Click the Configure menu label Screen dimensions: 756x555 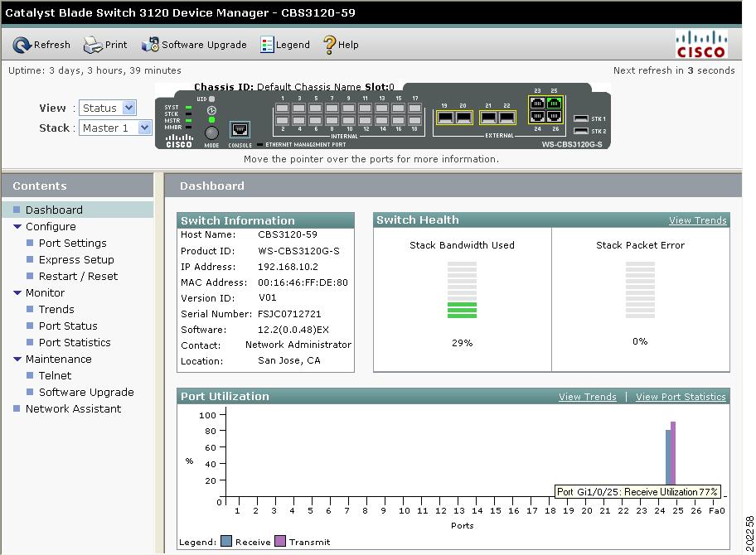(x=51, y=226)
